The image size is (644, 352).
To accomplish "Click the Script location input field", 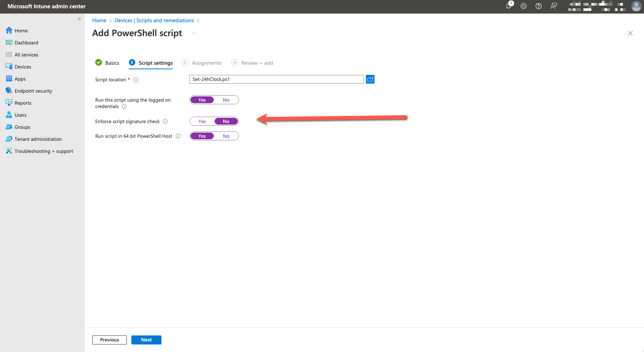I will click(276, 79).
